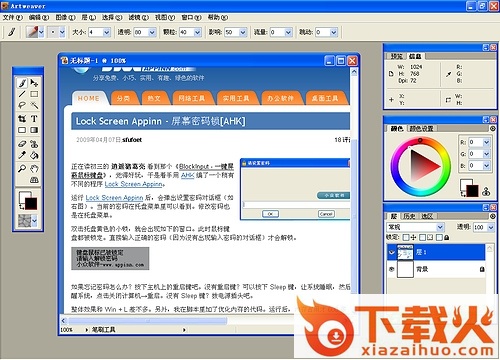Open the R value dropdown in color panel
The height and width of the screenshot is (360, 500).
click(486, 142)
